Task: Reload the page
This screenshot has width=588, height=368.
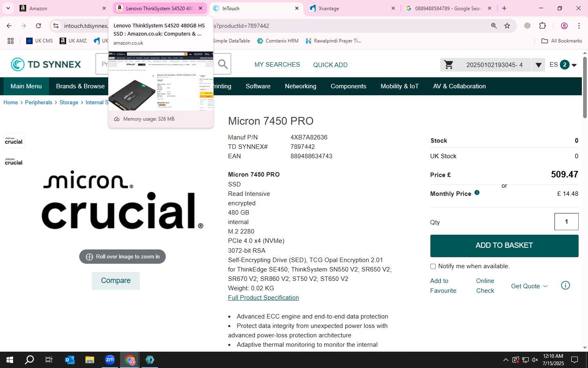Action: point(38,26)
